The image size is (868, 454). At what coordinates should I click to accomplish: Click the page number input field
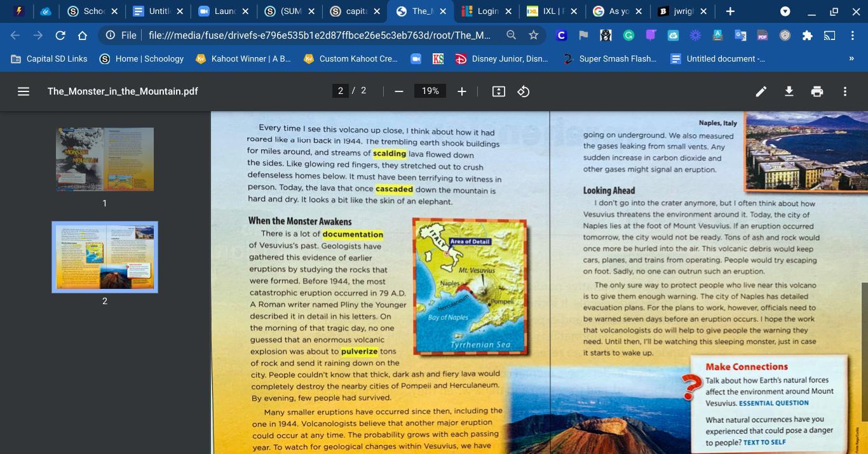point(341,91)
